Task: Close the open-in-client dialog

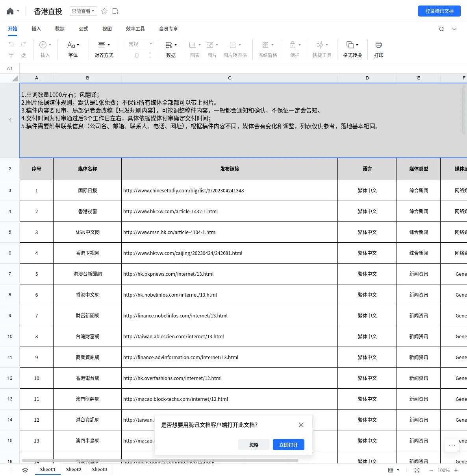Action: [301, 425]
